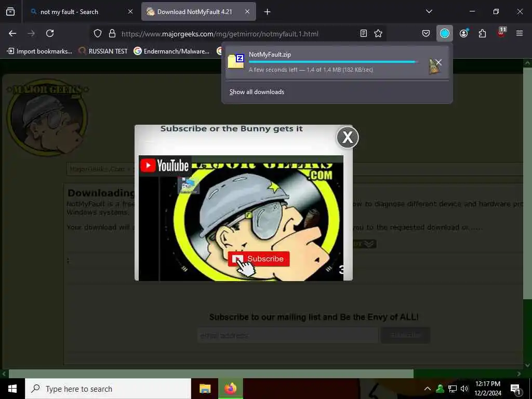
Task: Open Firefox View icon in the tab bar
Action: coord(10,11)
